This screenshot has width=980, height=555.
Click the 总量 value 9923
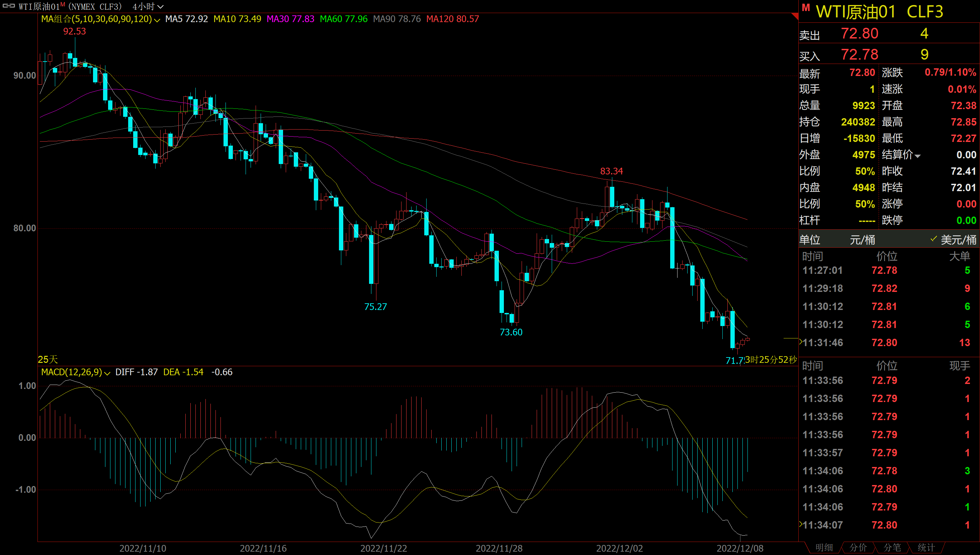click(x=864, y=105)
